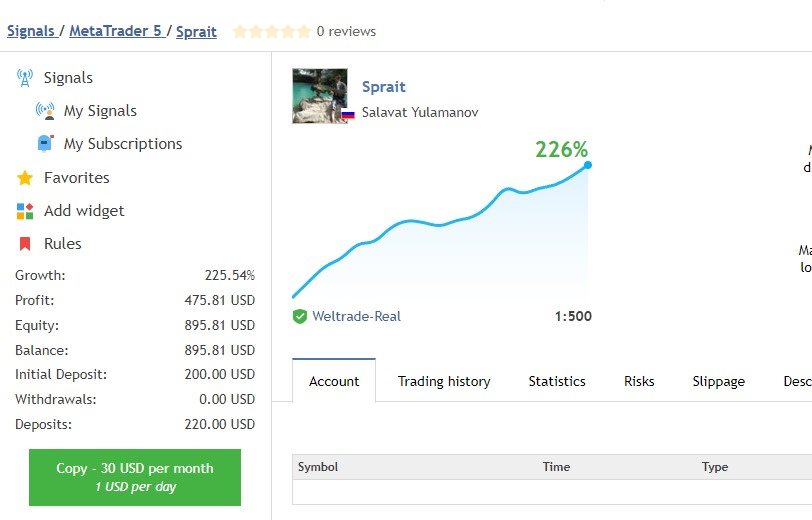The image size is (812, 520).
Task: Open the MetaTrader 5 breadcrumb link
Action: point(115,31)
